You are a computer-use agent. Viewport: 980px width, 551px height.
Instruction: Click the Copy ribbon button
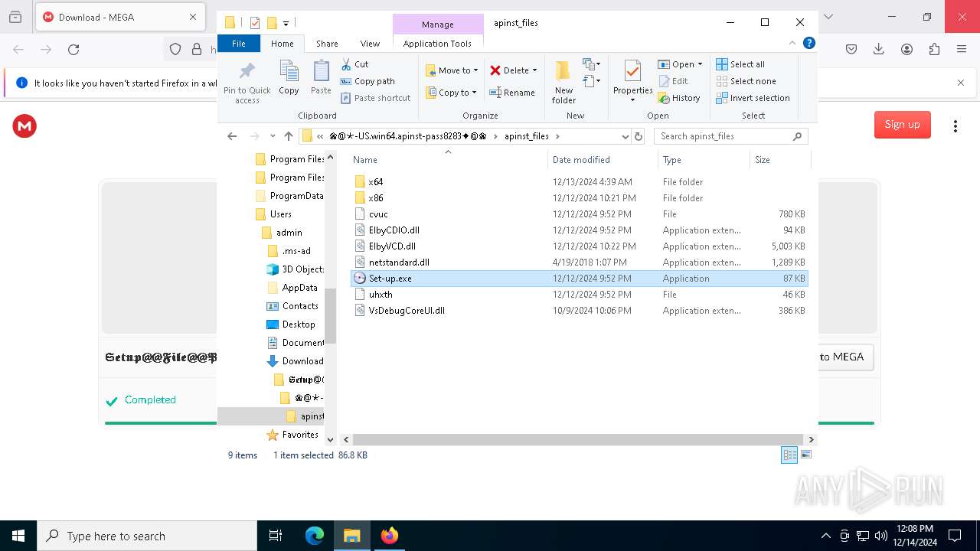[289, 78]
